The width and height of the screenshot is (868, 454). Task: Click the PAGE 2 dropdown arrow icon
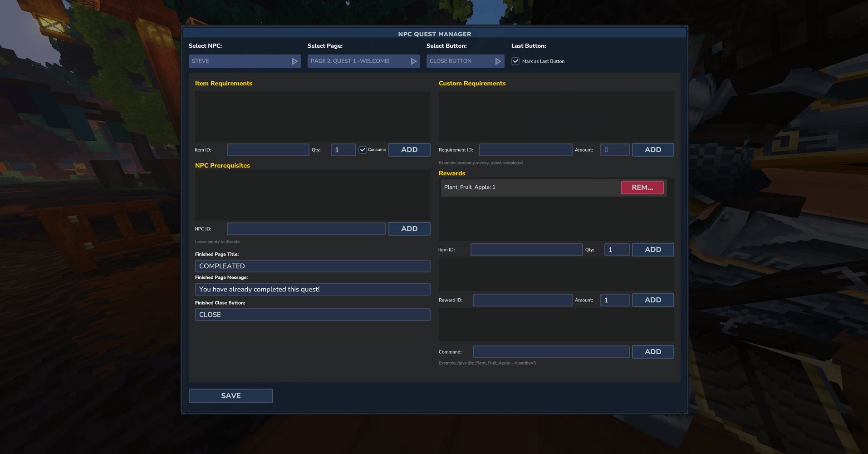413,61
